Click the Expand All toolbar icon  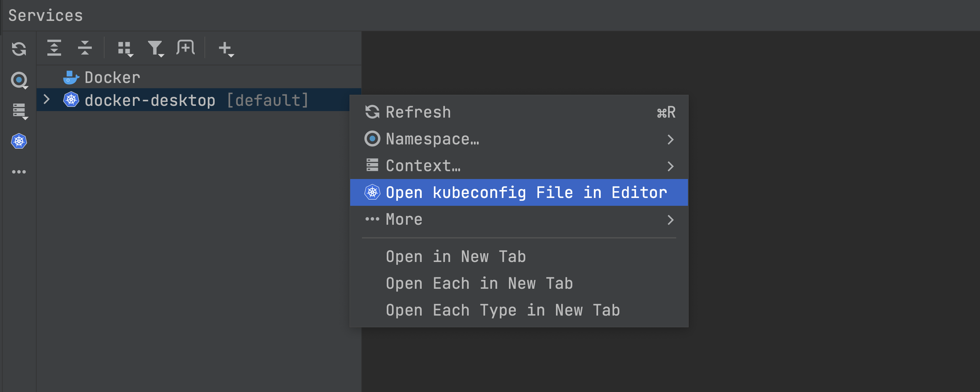tap(54, 48)
